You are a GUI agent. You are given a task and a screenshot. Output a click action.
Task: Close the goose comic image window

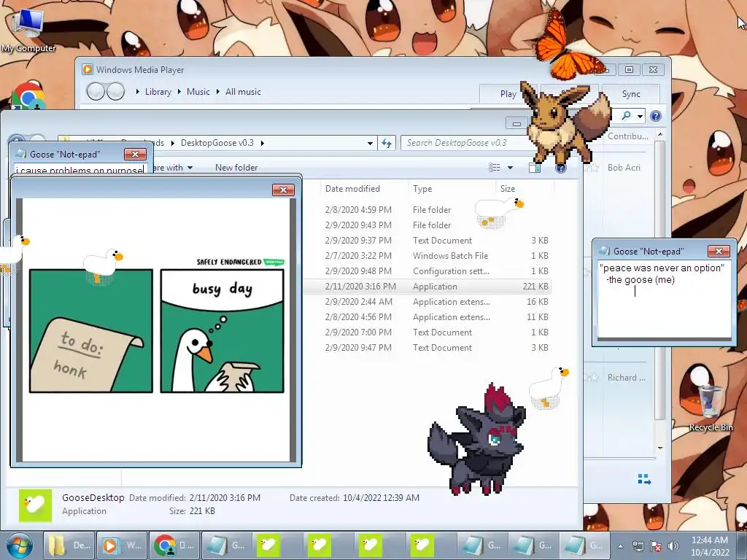(x=283, y=190)
